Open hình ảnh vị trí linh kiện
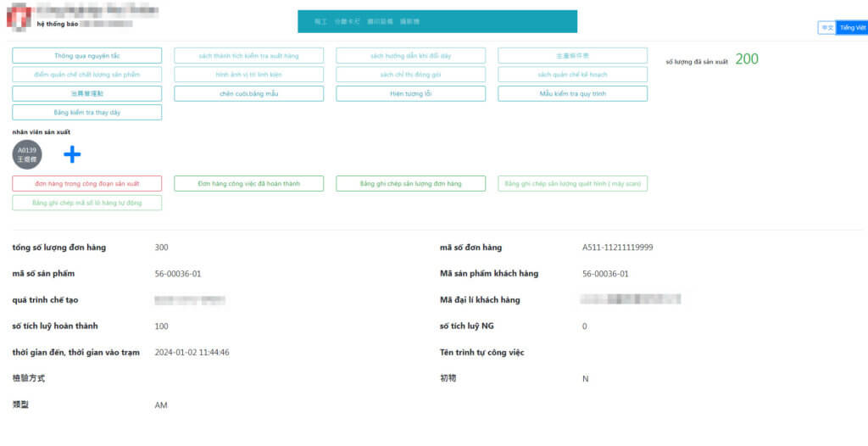The height and width of the screenshot is (446, 868). [x=248, y=75]
